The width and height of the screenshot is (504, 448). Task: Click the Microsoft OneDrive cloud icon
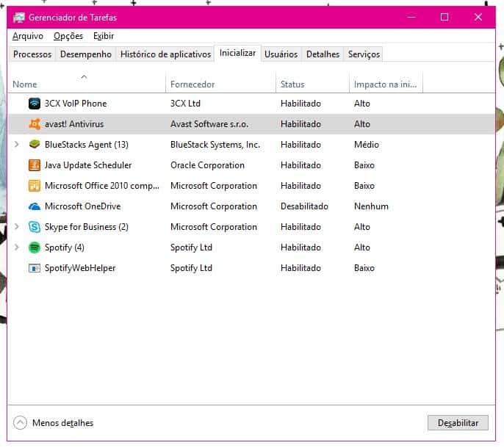[35, 206]
